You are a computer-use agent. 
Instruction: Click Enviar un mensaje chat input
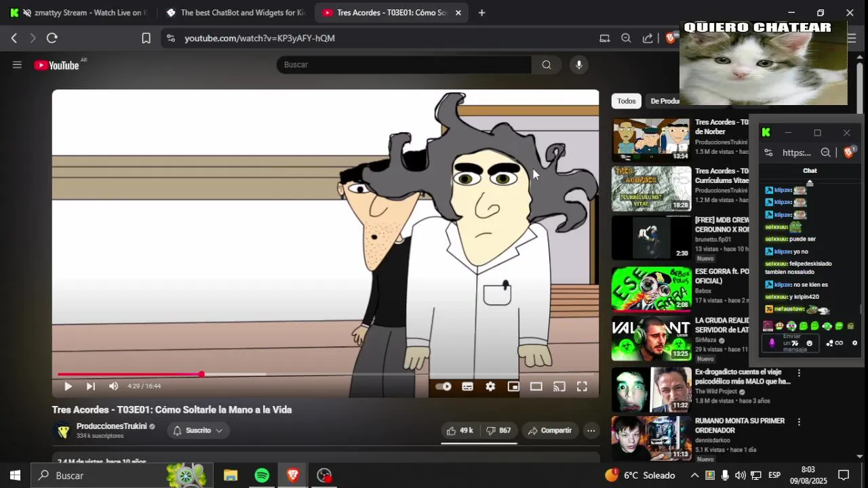click(x=791, y=343)
